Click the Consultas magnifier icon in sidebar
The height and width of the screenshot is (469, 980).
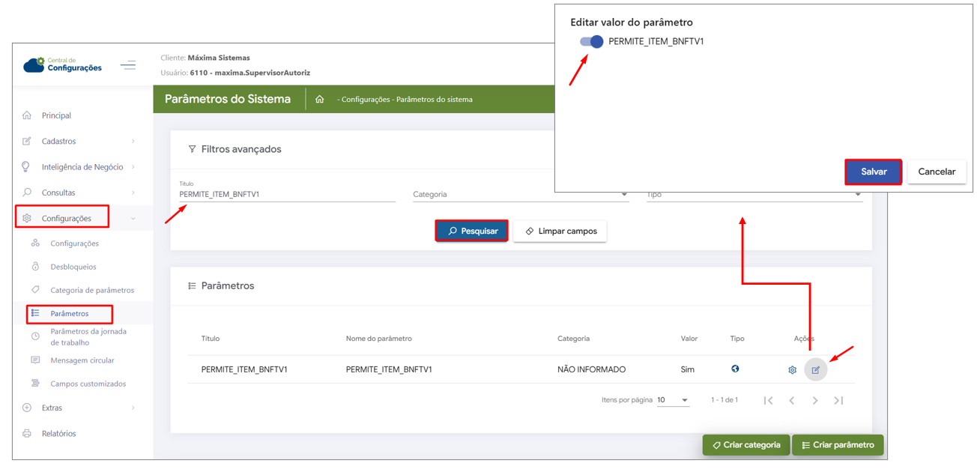pyautogui.click(x=27, y=193)
